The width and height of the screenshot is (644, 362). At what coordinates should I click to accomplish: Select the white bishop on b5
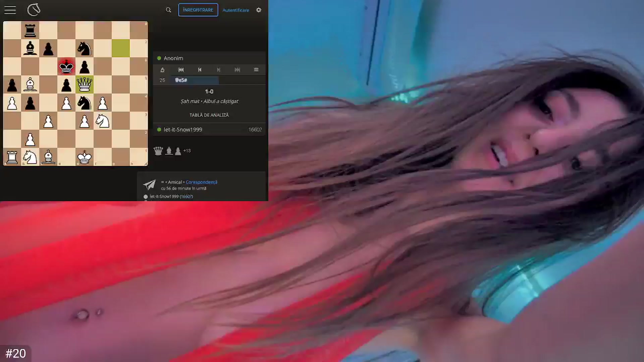tap(30, 84)
